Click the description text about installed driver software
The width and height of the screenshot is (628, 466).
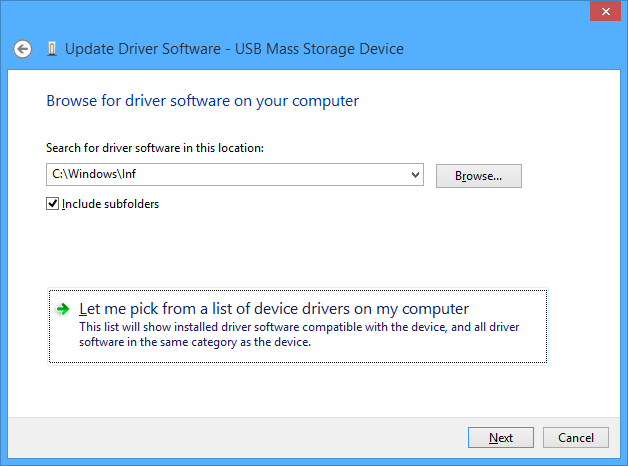coord(298,334)
